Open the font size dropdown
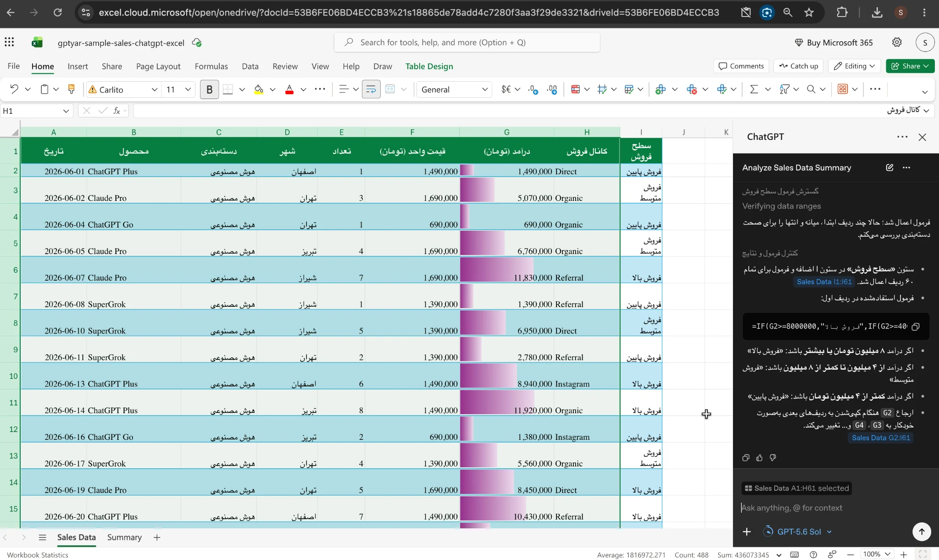The height and width of the screenshot is (560, 939). point(188,89)
